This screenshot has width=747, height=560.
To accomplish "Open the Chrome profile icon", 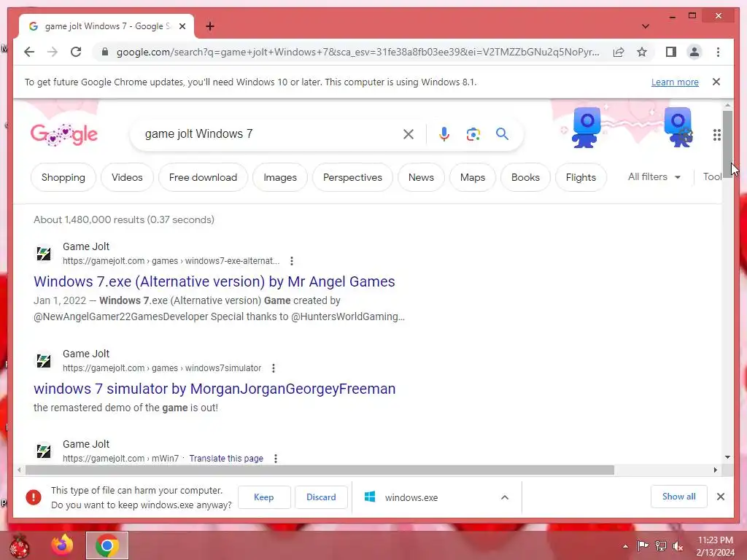I will point(694,52).
